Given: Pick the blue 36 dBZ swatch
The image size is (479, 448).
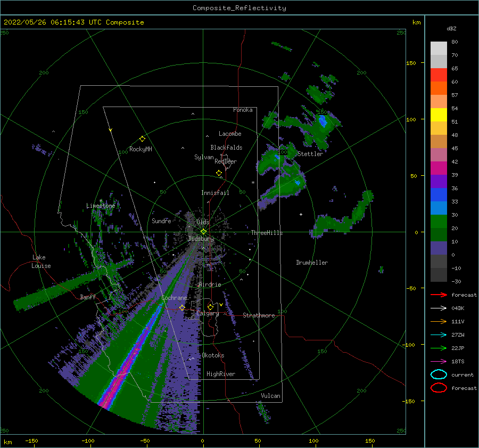Looking at the screenshot, I should point(439,194).
